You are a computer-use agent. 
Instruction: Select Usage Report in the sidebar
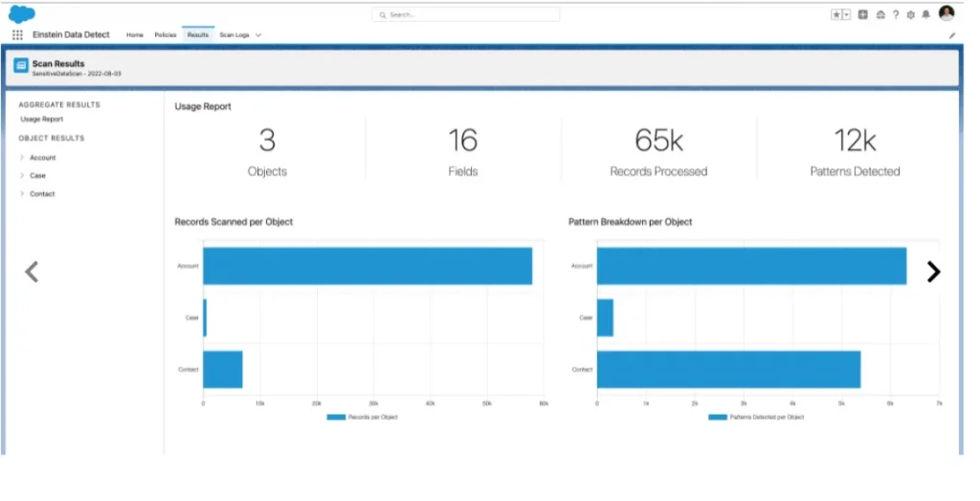coord(42,120)
